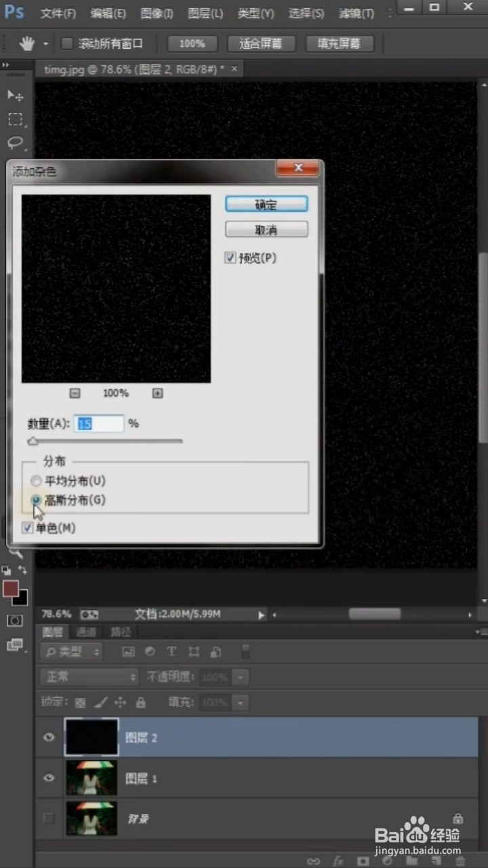This screenshot has width=488, height=868.
Task: Click the Photoshop Ps logo
Action: (14, 12)
